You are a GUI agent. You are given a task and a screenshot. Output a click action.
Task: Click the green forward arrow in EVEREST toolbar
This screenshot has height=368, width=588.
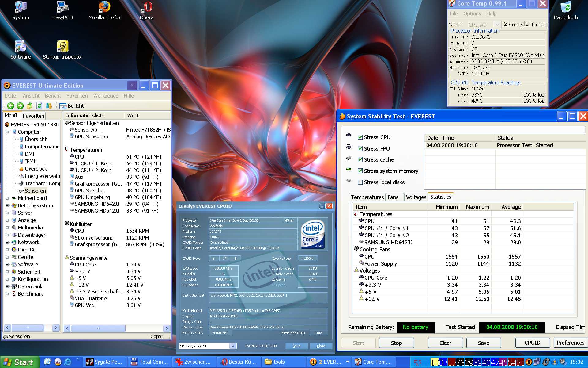(x=20, y=106)
